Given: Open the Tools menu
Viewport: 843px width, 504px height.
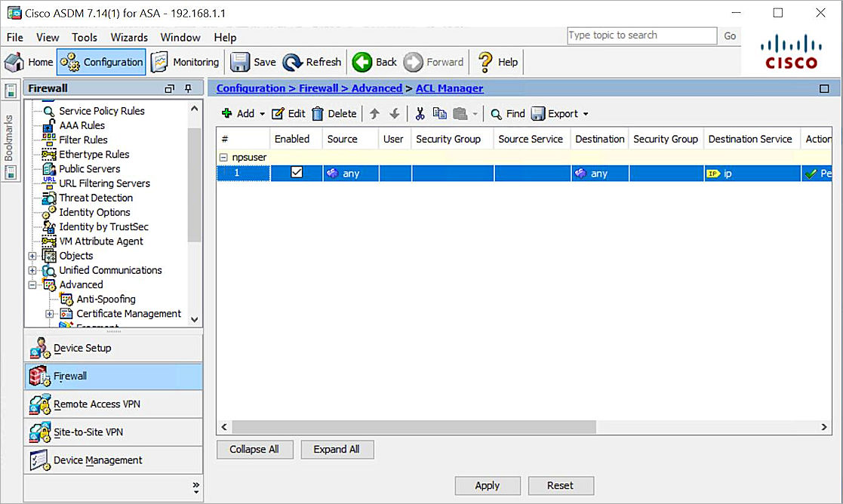Looking at the screenshot, I should coord(84,37).
